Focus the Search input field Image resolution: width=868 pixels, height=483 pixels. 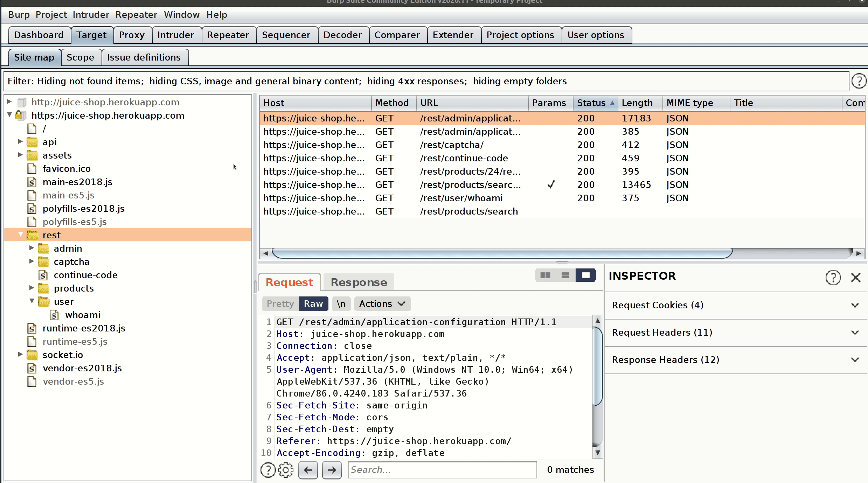(443, 470)
